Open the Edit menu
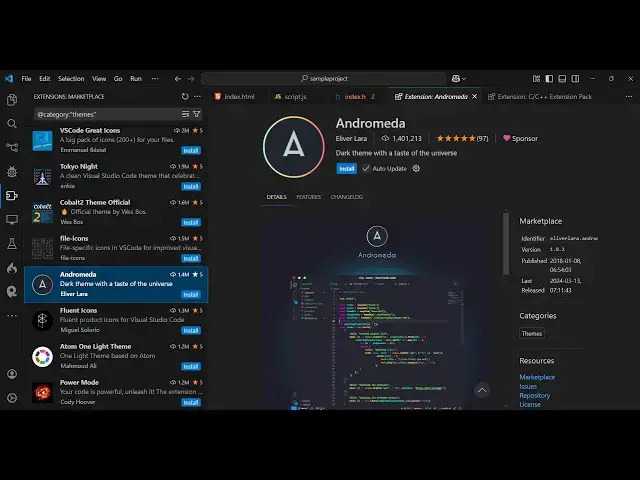 [x=44, y=78]
